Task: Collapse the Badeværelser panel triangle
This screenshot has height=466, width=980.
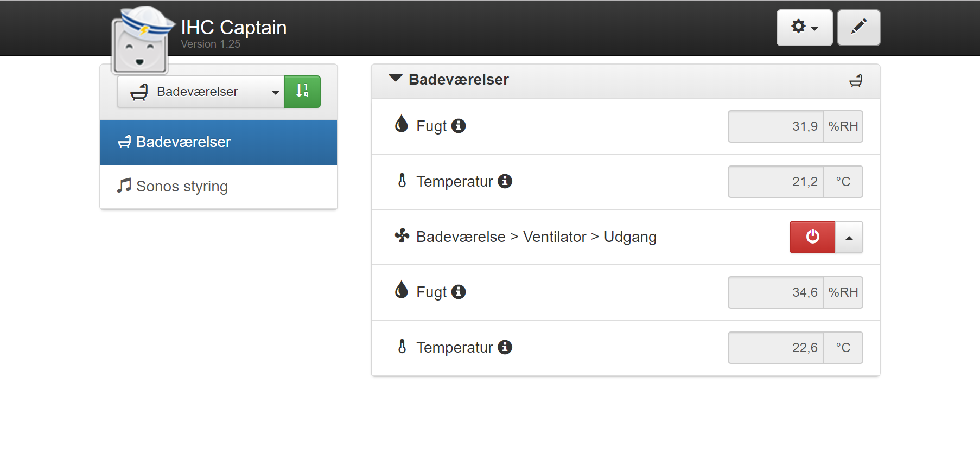Action: (x=396, y=79)
